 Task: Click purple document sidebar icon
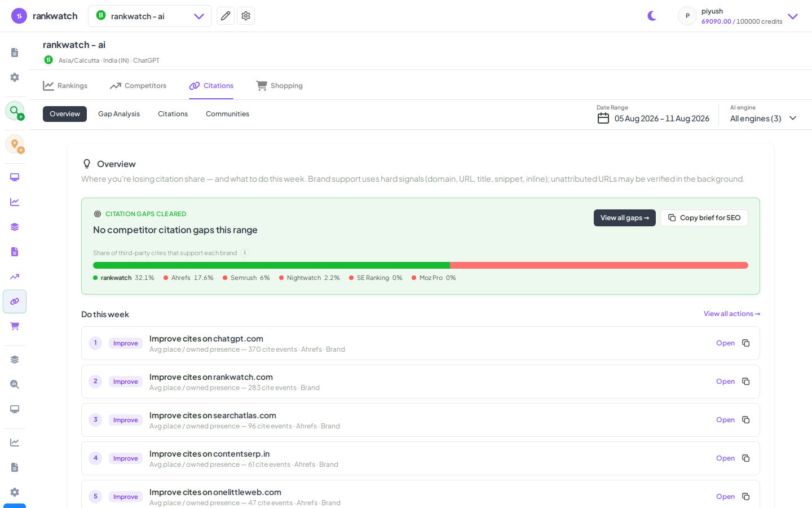tap(15, 252)
